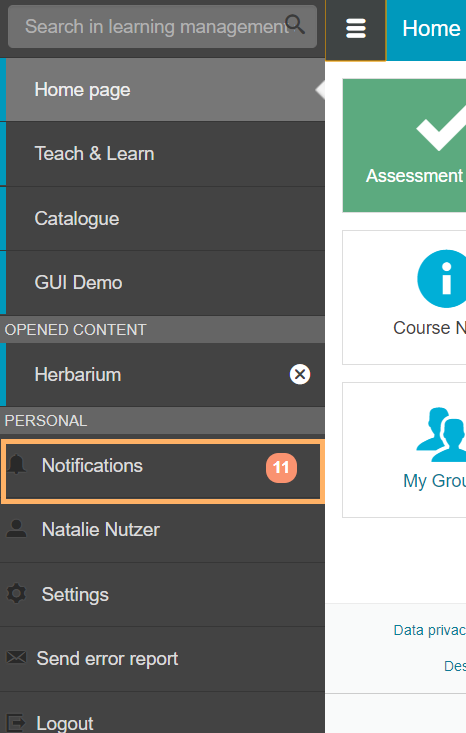Close the Herbarium opened content
The width and height of the screenshot is (466, 733).
300,374
